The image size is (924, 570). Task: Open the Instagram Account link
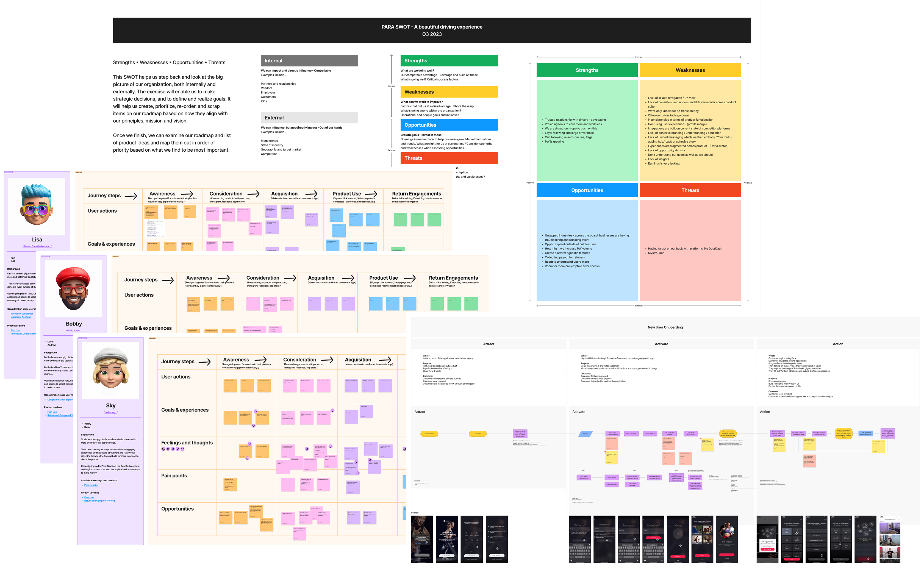coord(20,317)
